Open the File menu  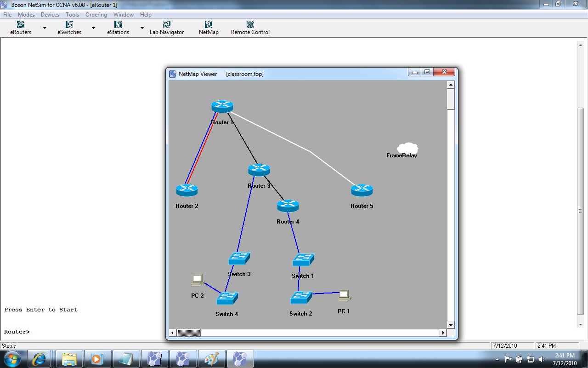point(7,15)
